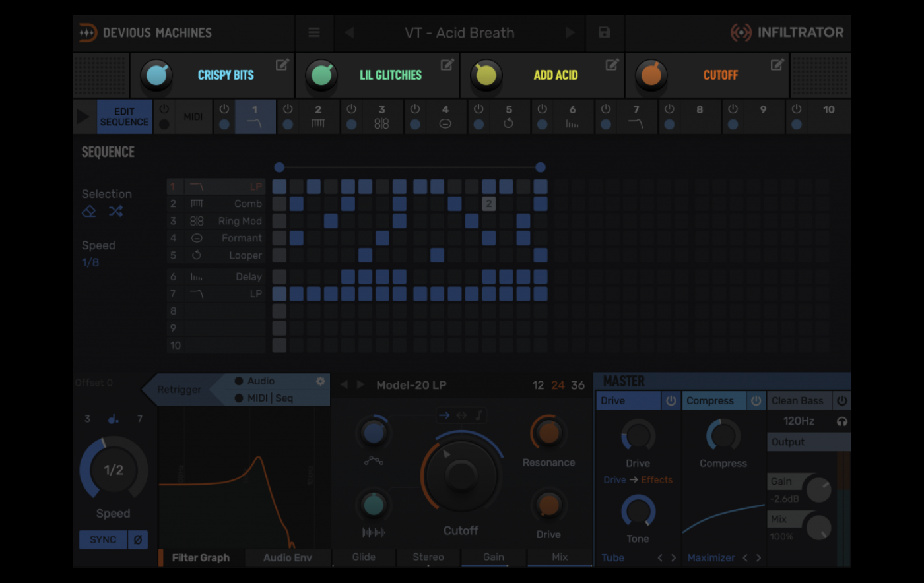The height and width of the screenshot is (583, 924).
Task: Toggle power for effect slot 10
Action: tap(797, 109)
